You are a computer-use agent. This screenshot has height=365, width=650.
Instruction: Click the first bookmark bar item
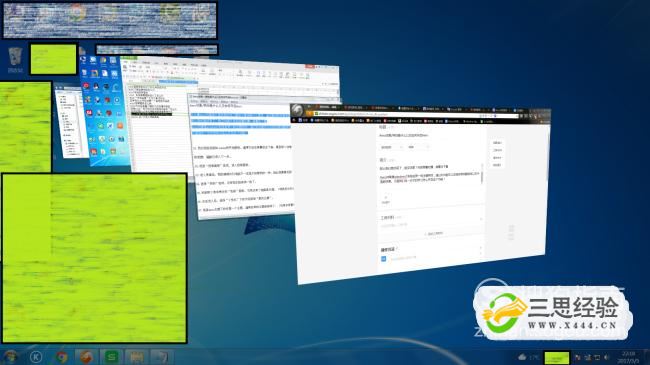coord(304,120)
